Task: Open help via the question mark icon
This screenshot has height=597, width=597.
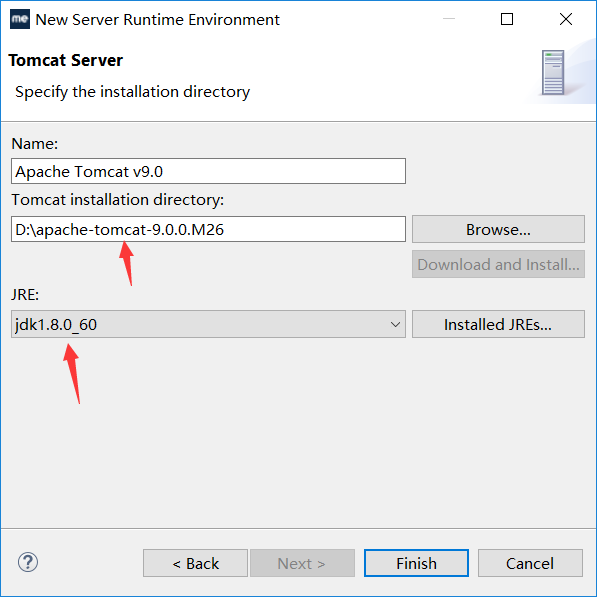Action: [28, 562]
